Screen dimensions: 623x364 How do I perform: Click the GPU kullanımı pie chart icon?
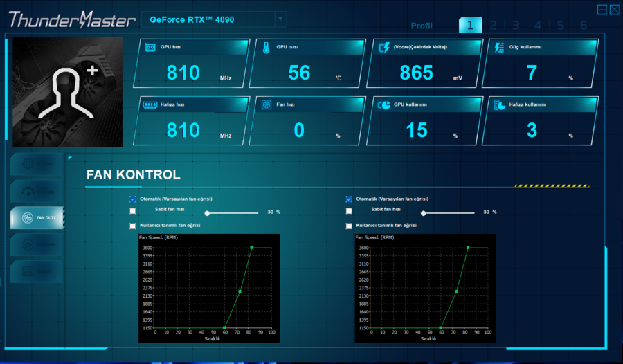[383, 105]
